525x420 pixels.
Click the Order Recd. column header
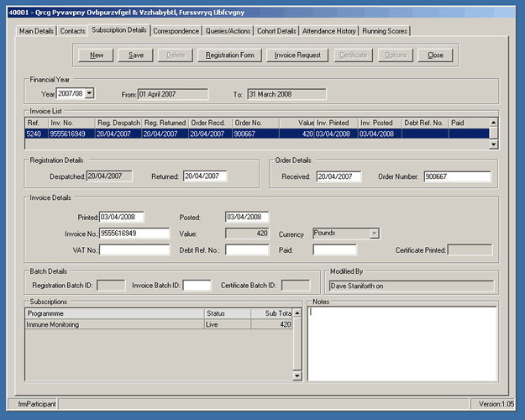click(211, 123)
